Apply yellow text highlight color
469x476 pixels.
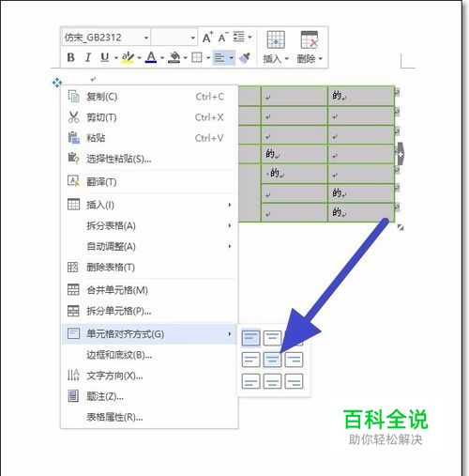tap(128, 57)
